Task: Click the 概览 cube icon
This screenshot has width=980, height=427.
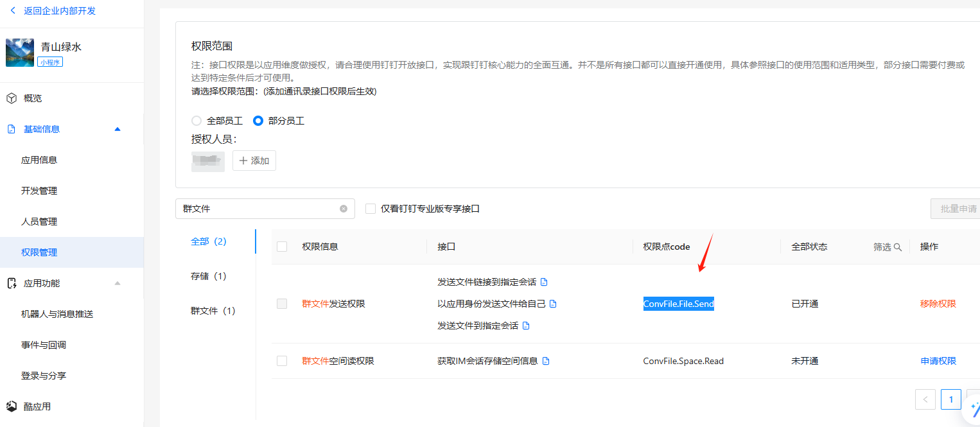Action: tap(12, 98)
